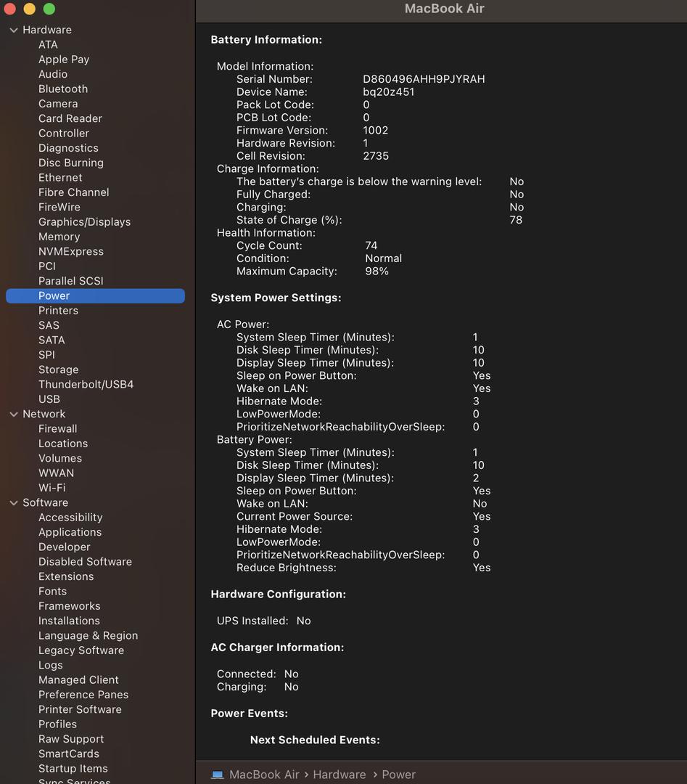Select Language & Region entry
687x784 pixels.
click(x=88, y=635)
